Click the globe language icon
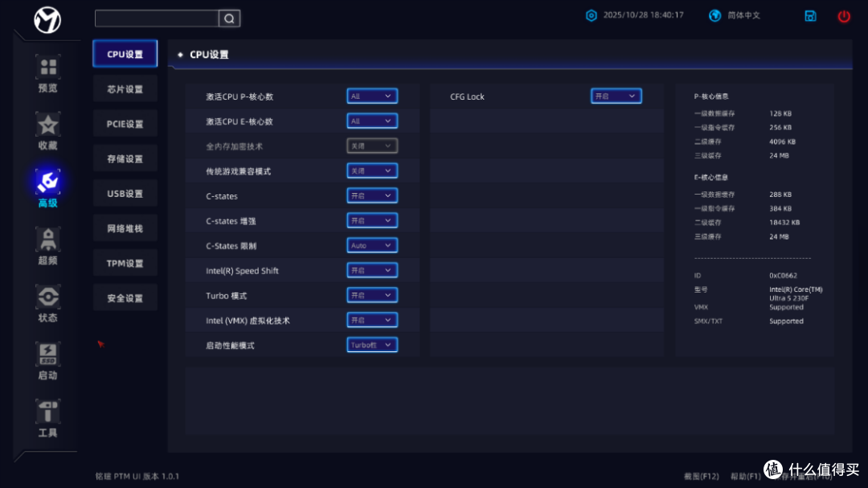 click(x=714, y=15)
